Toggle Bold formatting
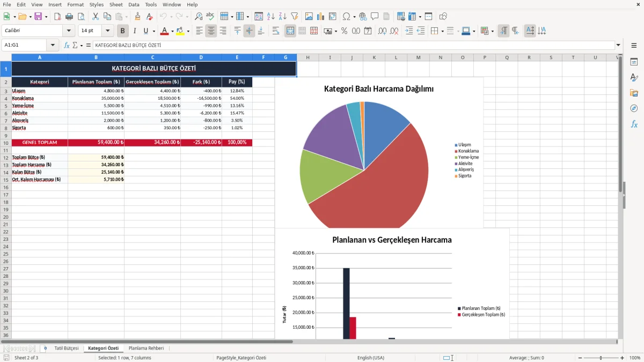Screen dimensions: 644x362 click(122, 31)
